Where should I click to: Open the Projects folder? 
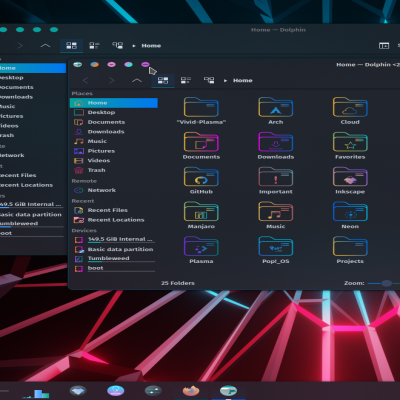(350, 250)
